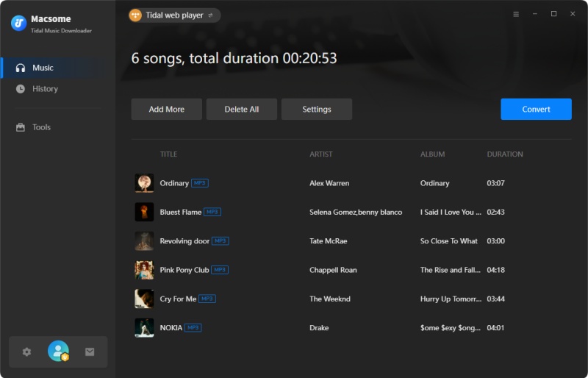Screen dimensions: 588x378
Task: Click the MP3 badge next to Bluest Flame
Action: [212, 212]
